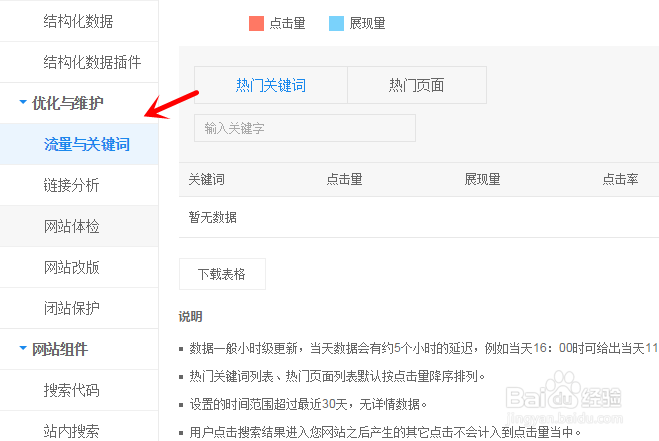Open 结构化数据 in the sidebar
This screenshot has width=659, height=441.
pos(79,21)
